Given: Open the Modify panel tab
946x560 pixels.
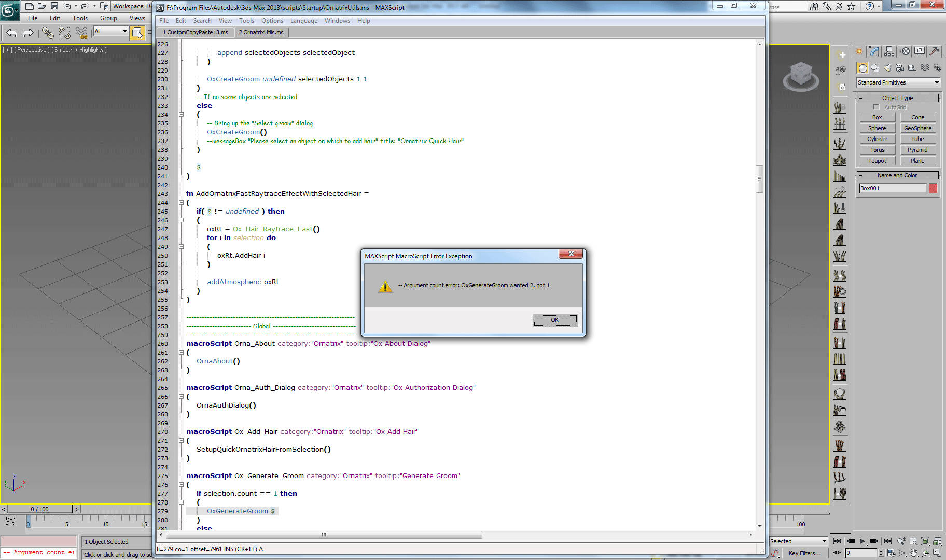Looking at the screenshot, I should click(874, 51).
